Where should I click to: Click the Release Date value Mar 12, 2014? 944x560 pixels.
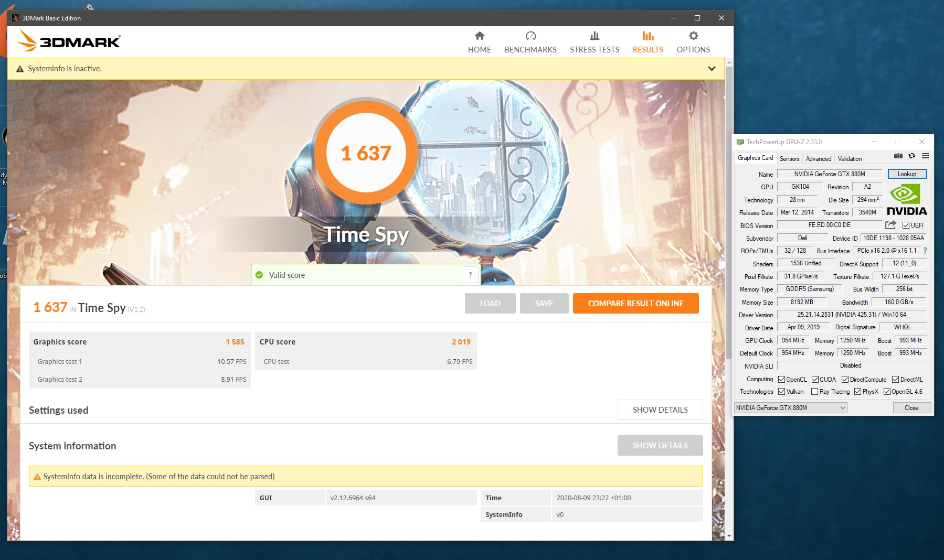click(x=797, y=212)
